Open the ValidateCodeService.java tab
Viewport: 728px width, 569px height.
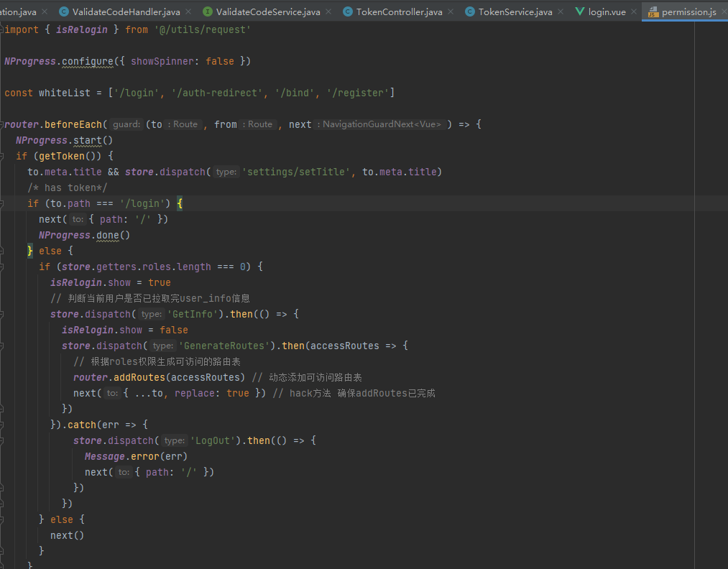268,11
